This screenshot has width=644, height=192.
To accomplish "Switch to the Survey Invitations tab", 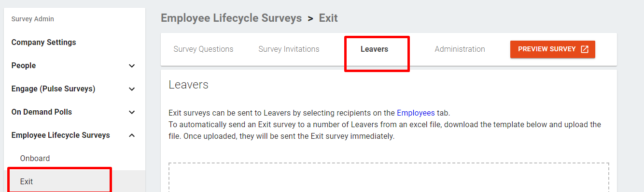I will pyautogui.click(x=289, y=49).
